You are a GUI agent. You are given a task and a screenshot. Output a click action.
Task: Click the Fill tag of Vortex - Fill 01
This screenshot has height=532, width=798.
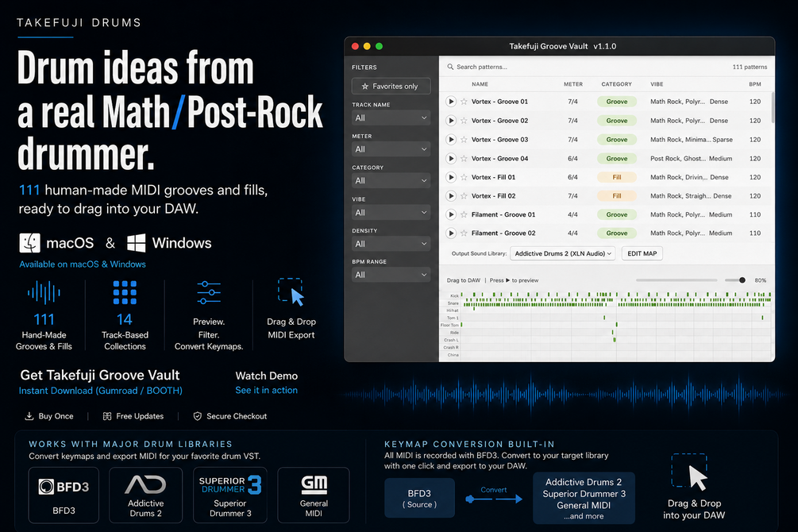pos(617,177)
